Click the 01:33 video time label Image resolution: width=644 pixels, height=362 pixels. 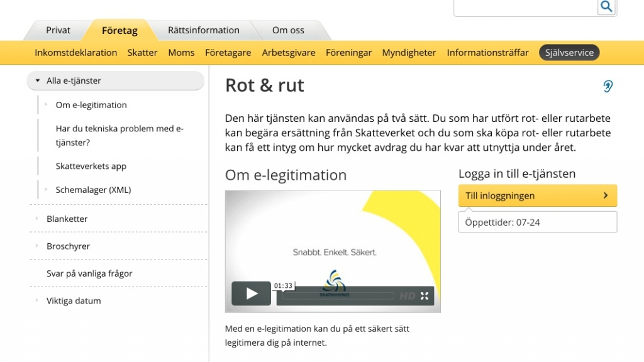click(283, 286)
